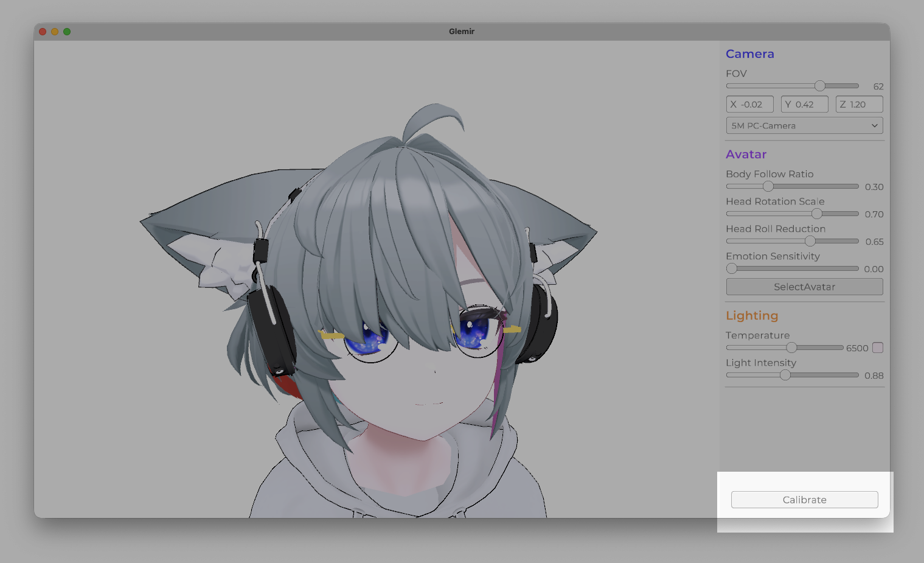The width and height of the screenshot is (924, 563).
Task: Click the value "0.70"
Action: (874, 214)
